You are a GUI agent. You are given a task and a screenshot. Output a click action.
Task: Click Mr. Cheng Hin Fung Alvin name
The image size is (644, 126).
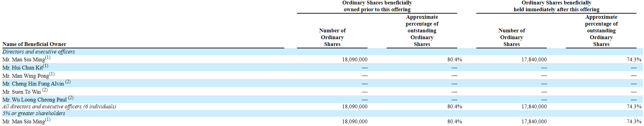[33, 84]
